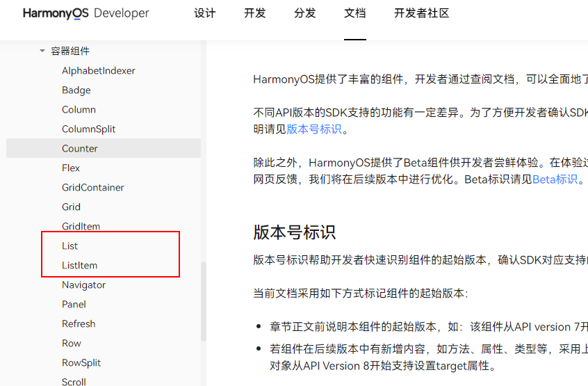Click the paragraph starting 不同API版本的SDK
Viewport: 588px width, 386px height.
(420, 121)
